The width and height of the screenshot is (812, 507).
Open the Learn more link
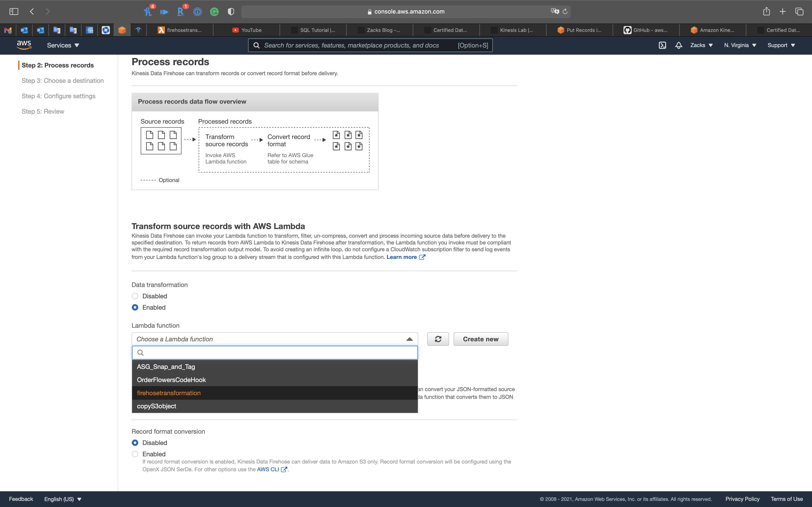pos(402,257)
